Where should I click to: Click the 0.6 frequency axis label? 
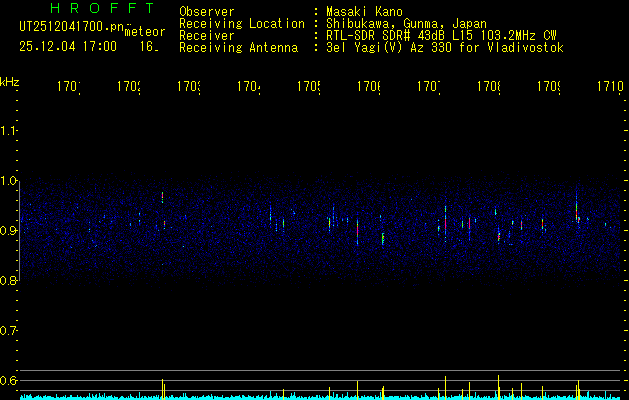(8, 380)
